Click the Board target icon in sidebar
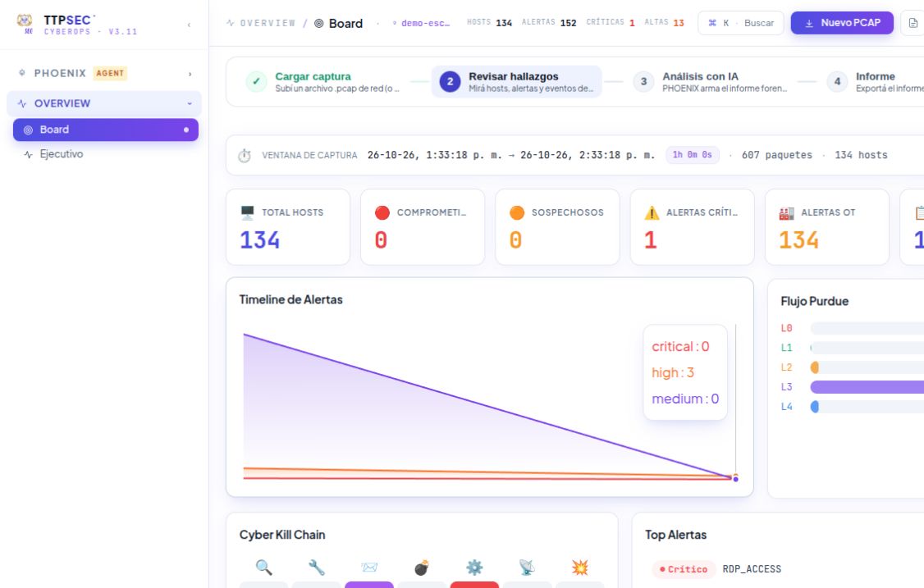The height and width of the screenshot is (588, 924). [x=28, y=130]
